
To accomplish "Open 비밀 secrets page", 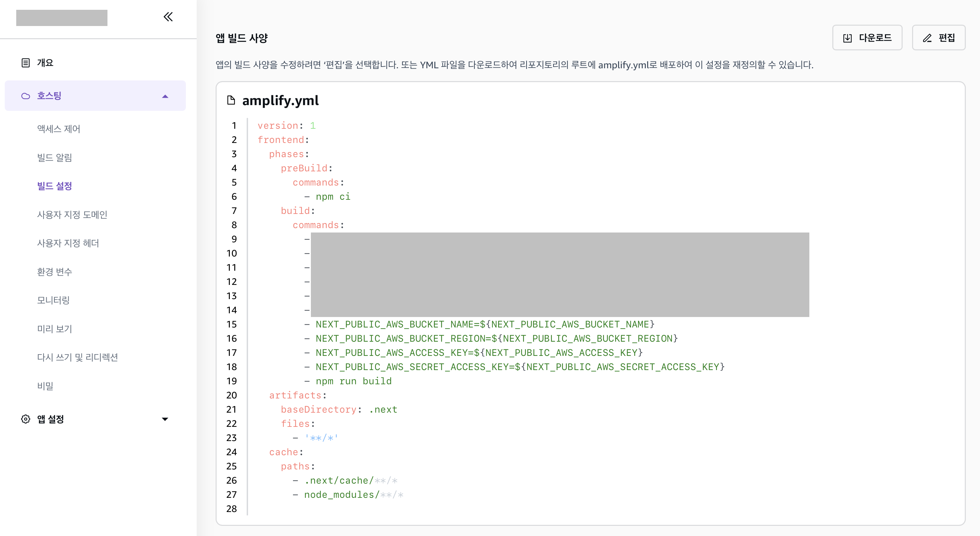I will (x=45, y=386).
